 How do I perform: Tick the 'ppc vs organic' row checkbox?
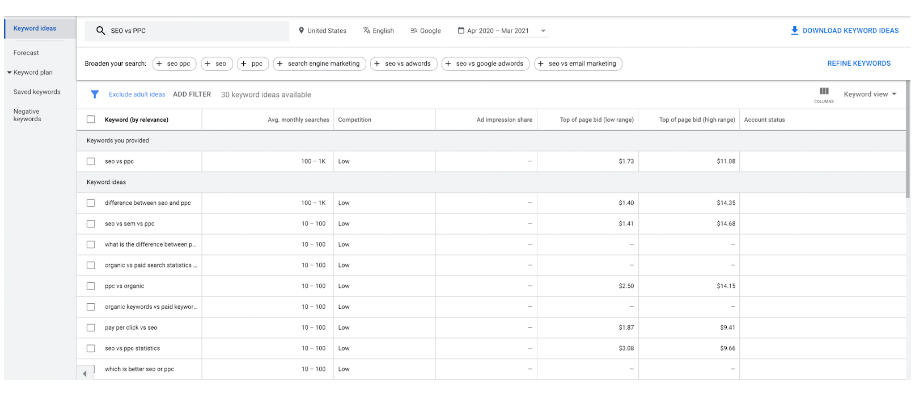(x=91, y=286)
